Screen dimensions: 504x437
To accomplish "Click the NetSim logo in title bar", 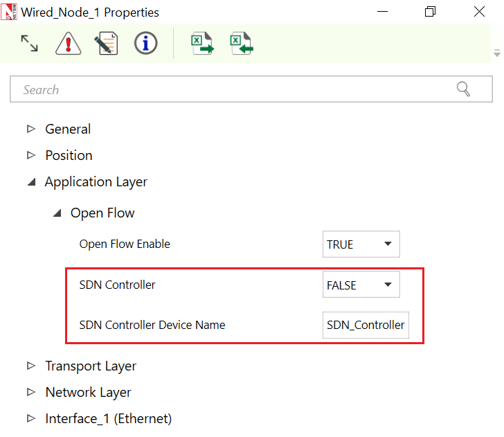I will coord(10,12).
